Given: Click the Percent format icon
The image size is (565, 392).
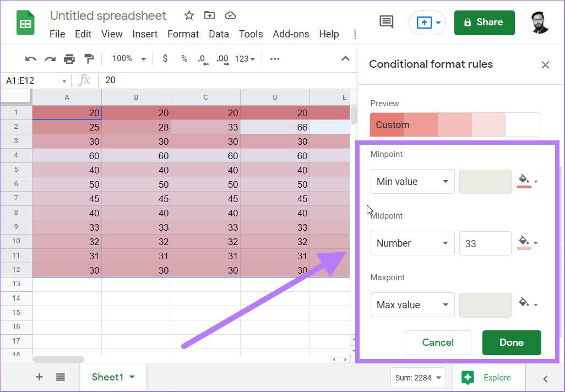Looking at the screenshot, I should click(184, 59).
